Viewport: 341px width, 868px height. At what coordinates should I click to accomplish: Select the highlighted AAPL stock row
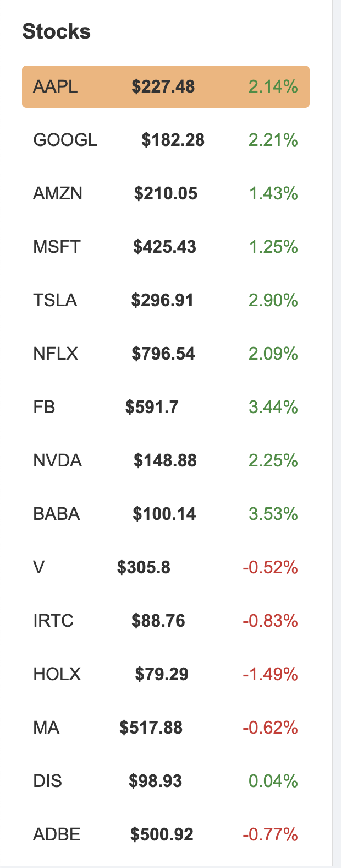coord(165,87)
